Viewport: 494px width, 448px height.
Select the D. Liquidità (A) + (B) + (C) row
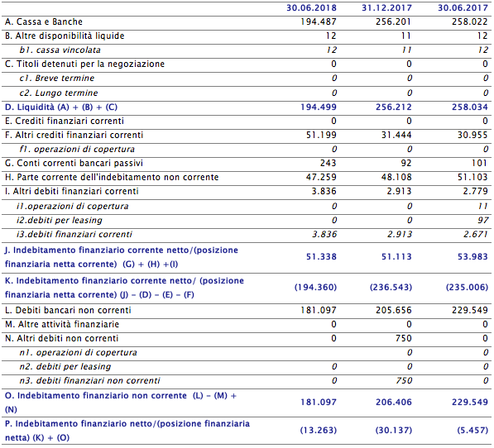247,107
